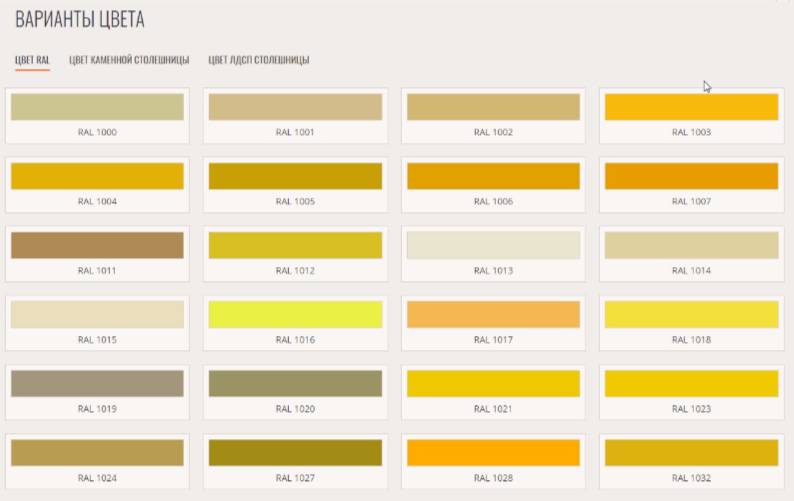Choose the RAL 1032 color card
The image size is (794, 501).
tap(691, 459)
